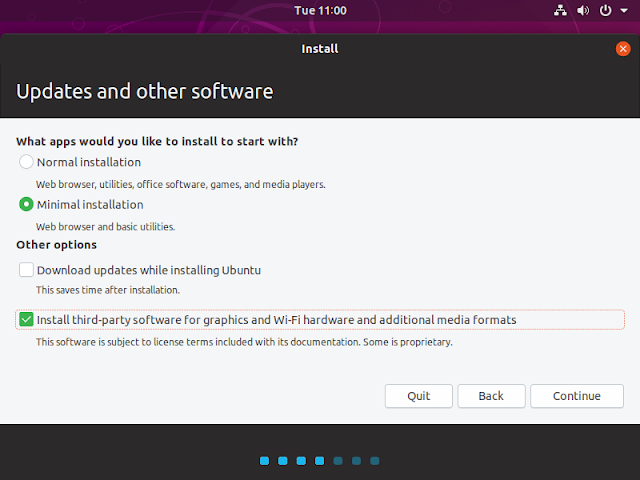Expand the system menu arrow
Viewport: 640px width, 480px height.
click(x=624, y=11)
